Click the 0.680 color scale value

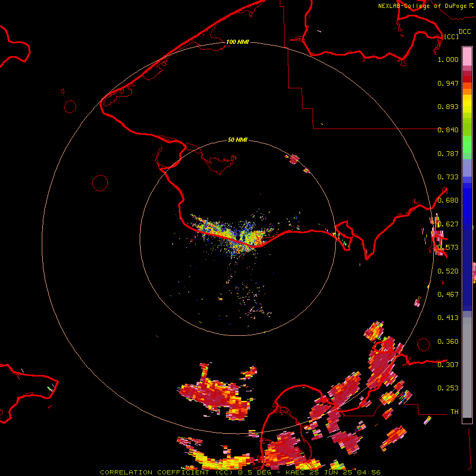point(448,200)
